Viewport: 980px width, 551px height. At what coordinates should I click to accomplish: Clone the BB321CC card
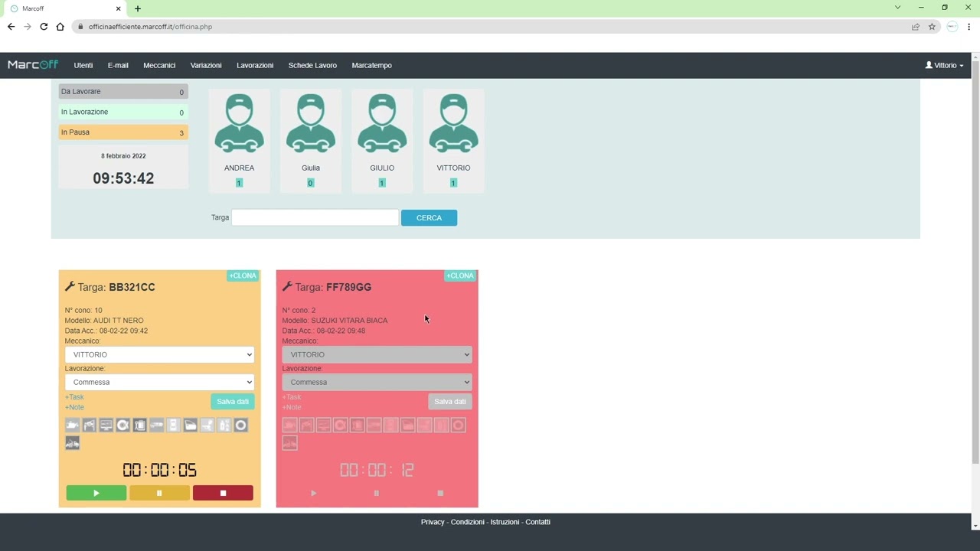pyautogui.click(x=243, y=275)
